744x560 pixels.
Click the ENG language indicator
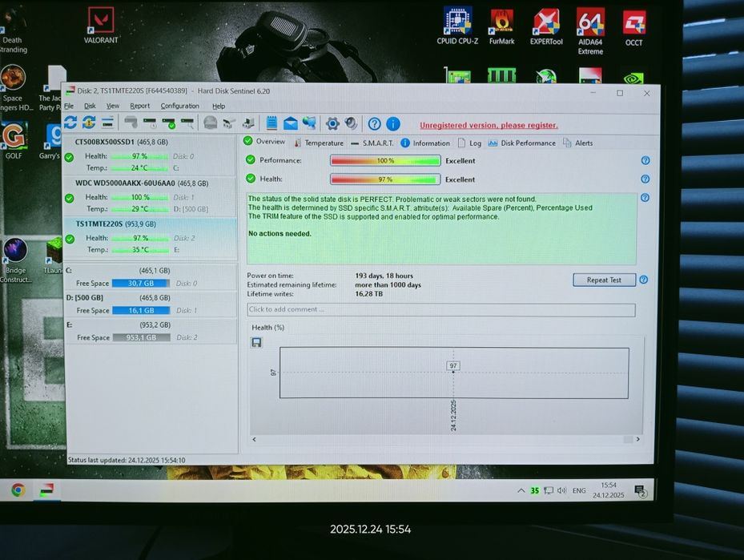pyautogui.click(x=579, y=491)
